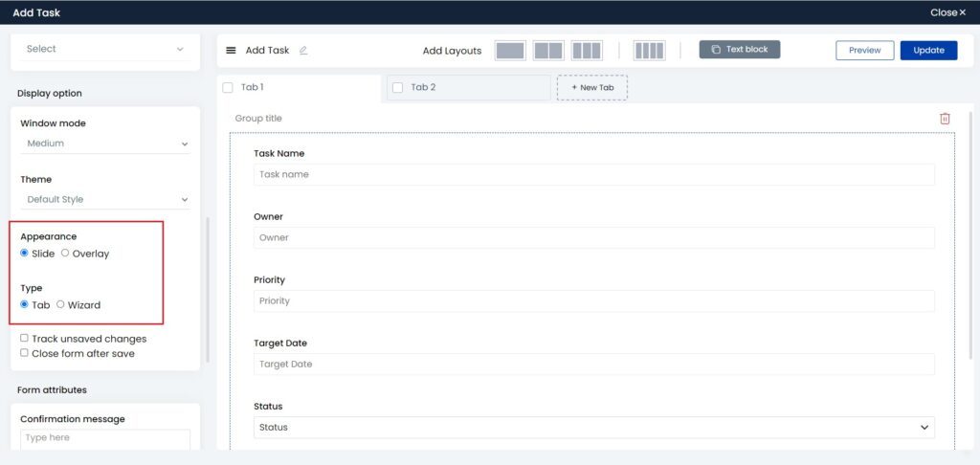
Task: Click the Preview button
Action: click(x=864, y=51)
